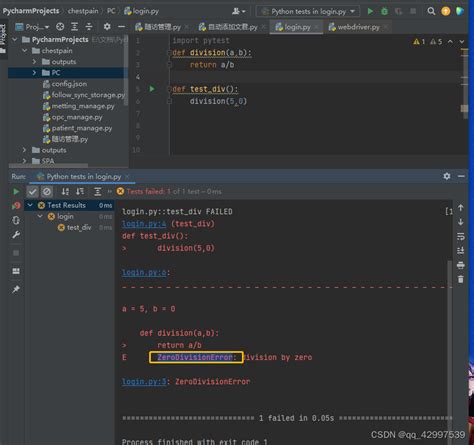This screenshot has height=445, width=474.
Task: Print console output icon
Action: tap(460, 265)
